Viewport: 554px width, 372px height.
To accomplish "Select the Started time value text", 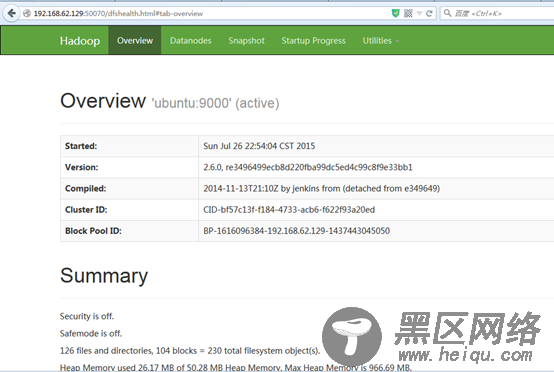I will (259, 146).
